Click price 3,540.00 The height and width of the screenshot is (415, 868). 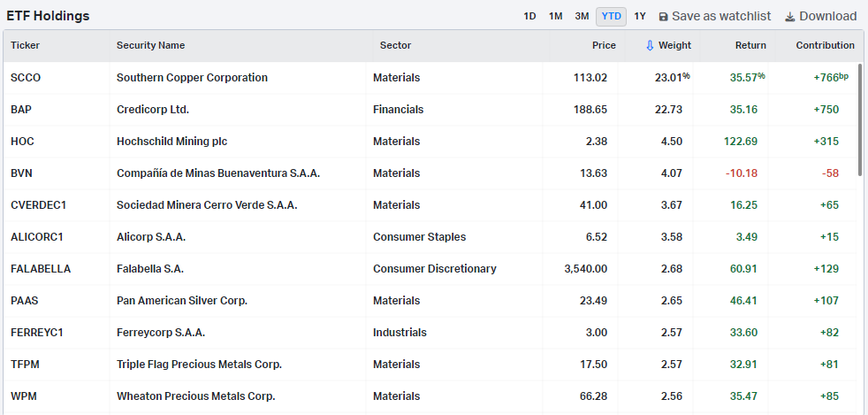coord(586,269)
